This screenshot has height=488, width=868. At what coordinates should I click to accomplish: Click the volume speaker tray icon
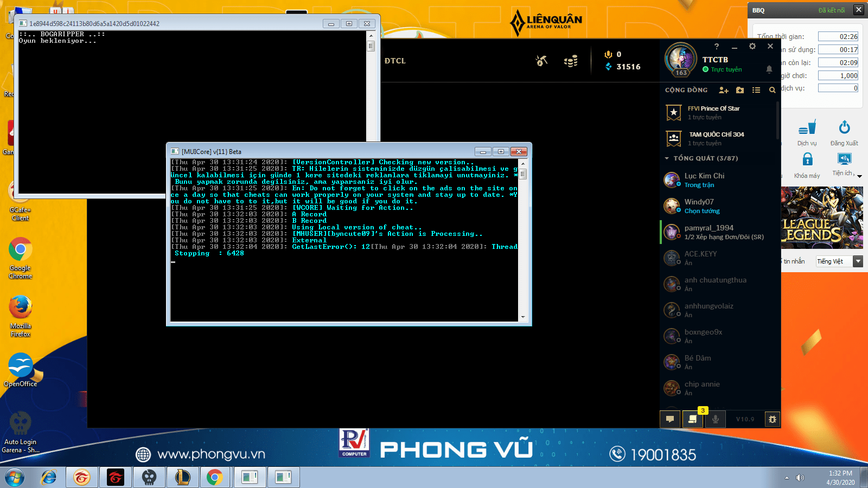(x=800, y=478)
